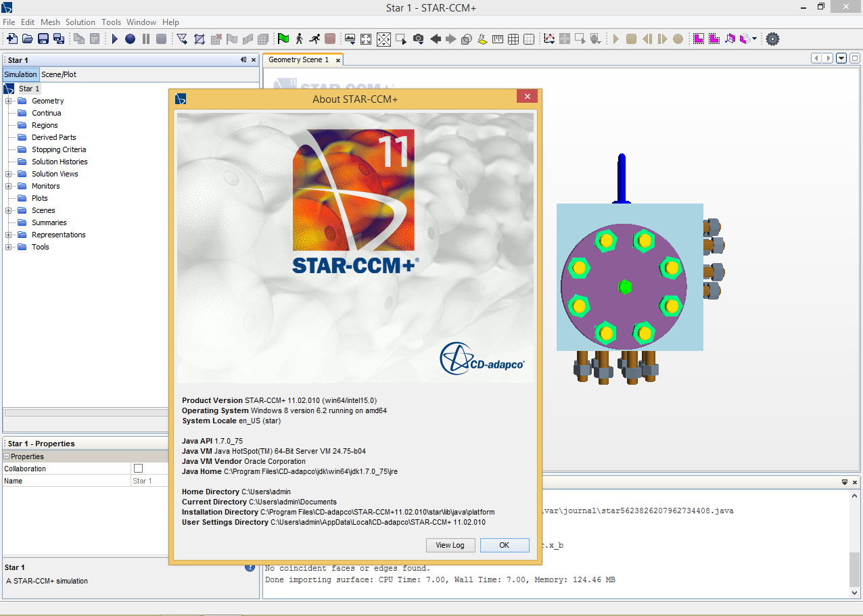This screenshot has height=616, width=863.
Task: Toggle the Collaboration checkbox in Properties
Action: click(x=138, y=469)
